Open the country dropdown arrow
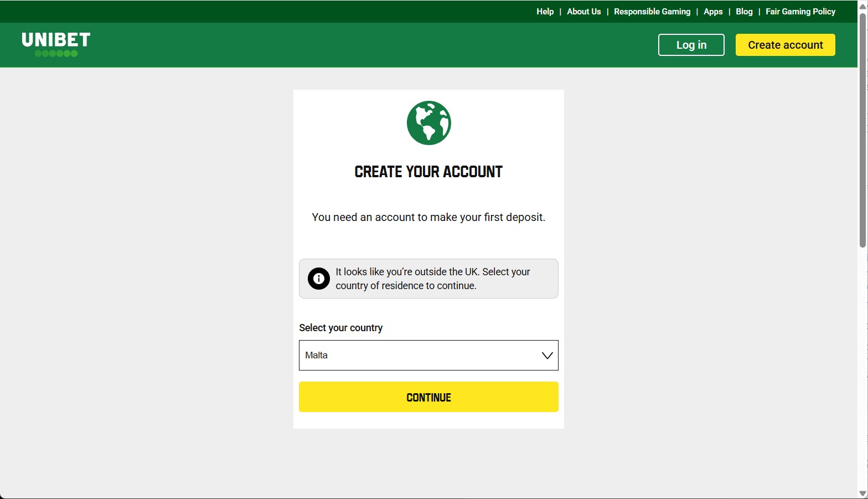Image resolution: width=868 pixels, height=499 pixels. pos(547,356)
